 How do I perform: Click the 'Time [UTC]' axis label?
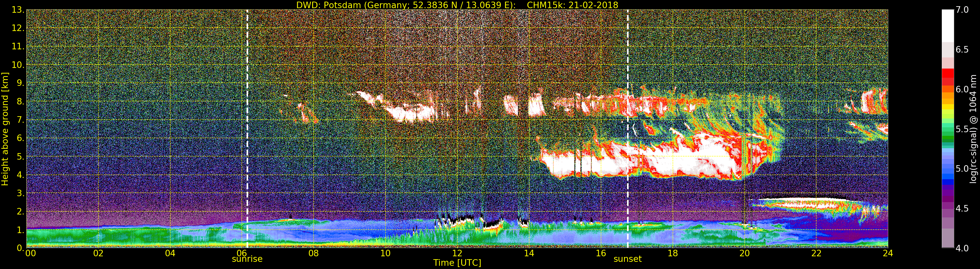(x=457, y=263)
